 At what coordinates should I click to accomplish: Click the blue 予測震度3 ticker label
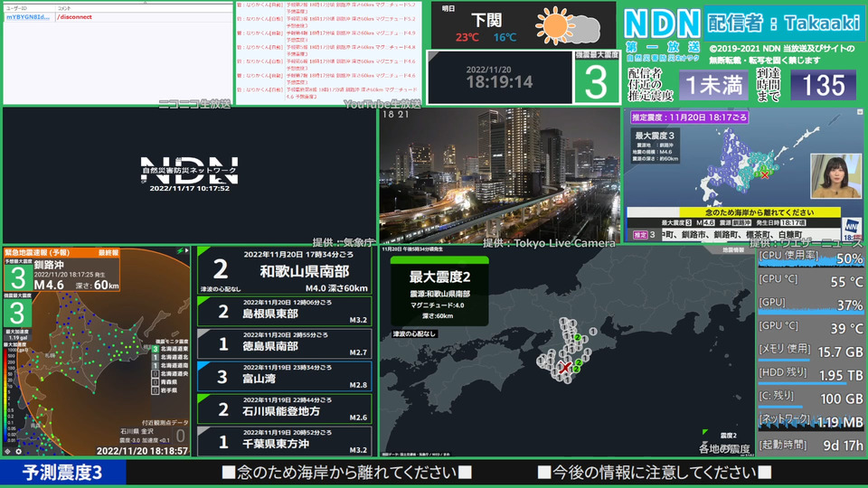tap(62, 473)
